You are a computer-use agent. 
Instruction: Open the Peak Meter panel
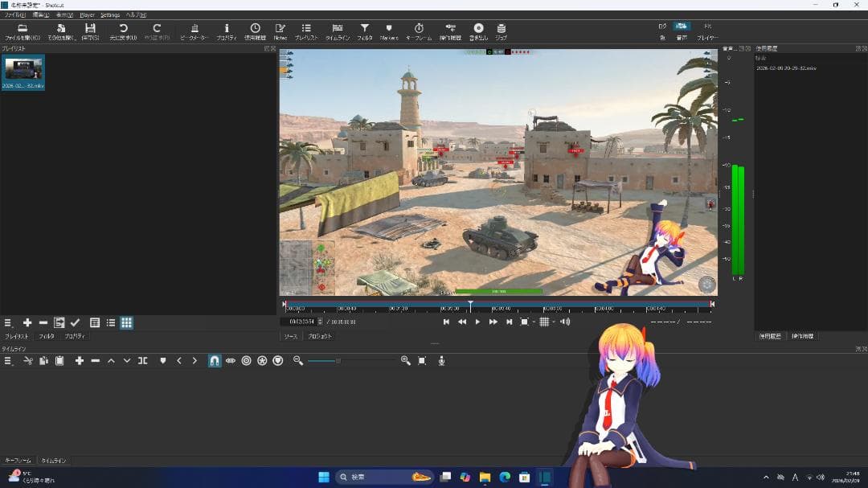[x=194, y=30]
